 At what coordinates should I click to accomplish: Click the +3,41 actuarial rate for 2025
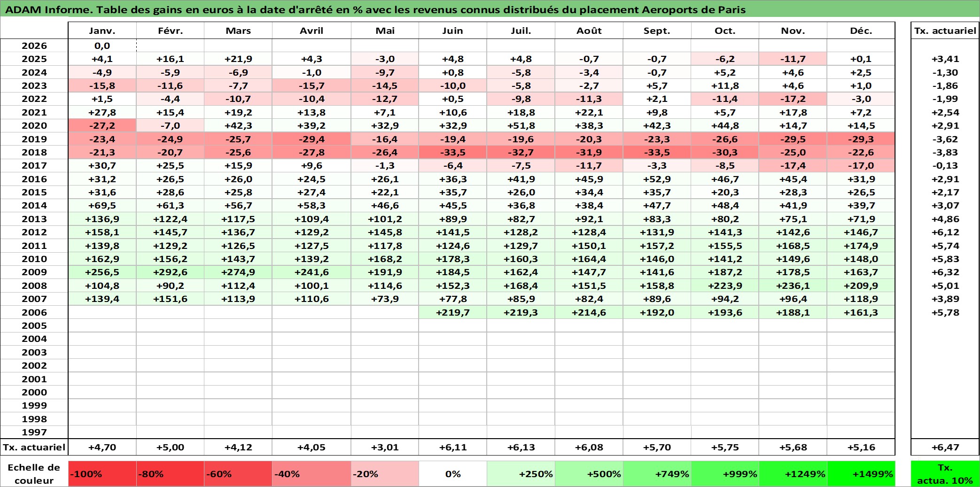coord(945,59)
